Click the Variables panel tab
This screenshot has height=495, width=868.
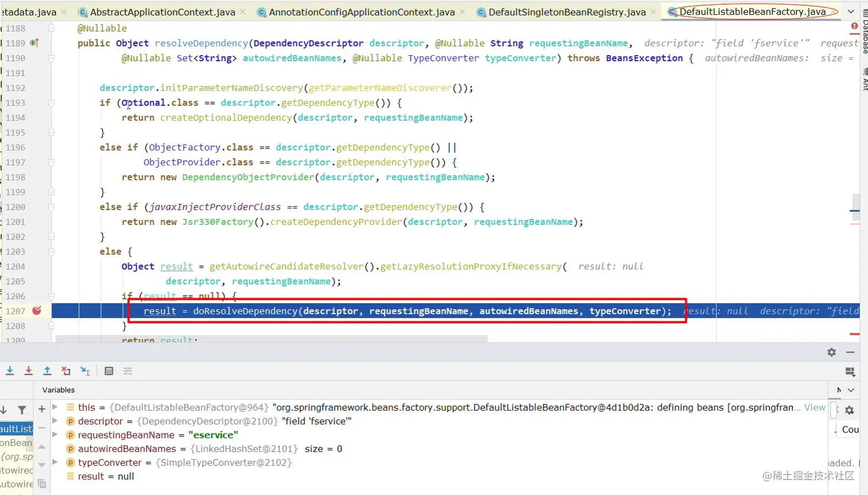(59, 390)
